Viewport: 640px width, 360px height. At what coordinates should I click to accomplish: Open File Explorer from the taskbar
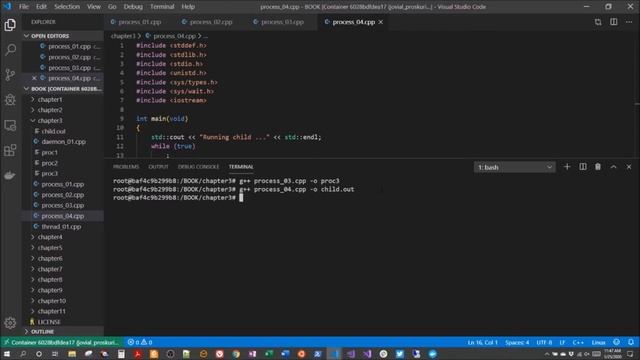pyautogui.click(x=72, y=354)
